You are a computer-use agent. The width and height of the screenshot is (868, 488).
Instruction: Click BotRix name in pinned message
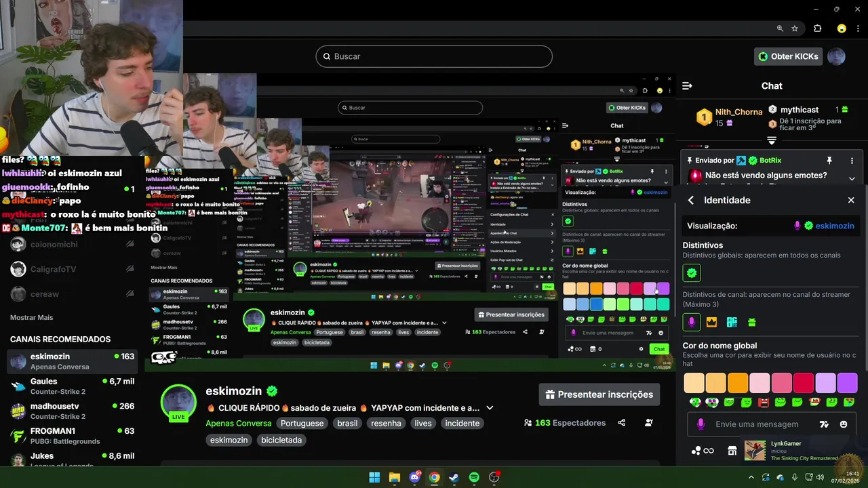pos(770,161)
